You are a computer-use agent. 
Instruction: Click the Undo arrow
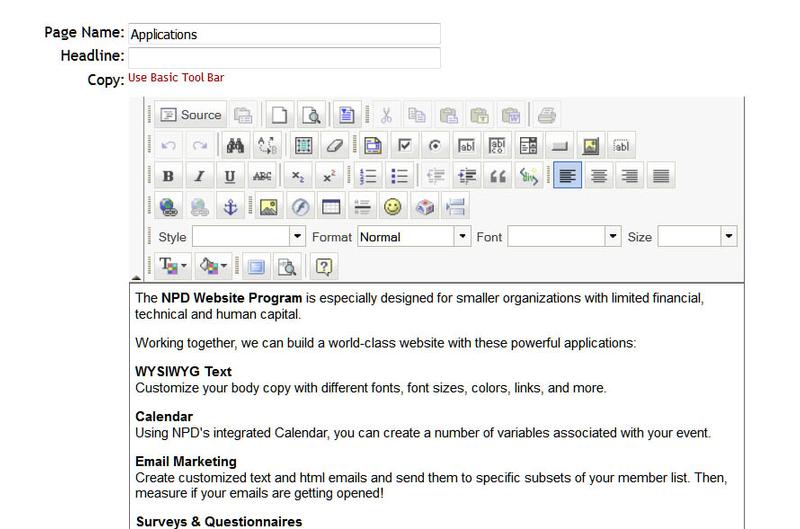[168, 146]
